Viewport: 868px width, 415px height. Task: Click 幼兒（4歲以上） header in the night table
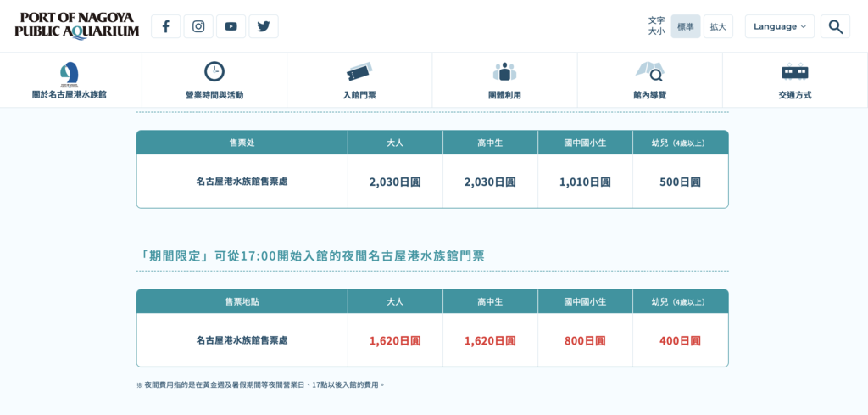click(681, 301)
